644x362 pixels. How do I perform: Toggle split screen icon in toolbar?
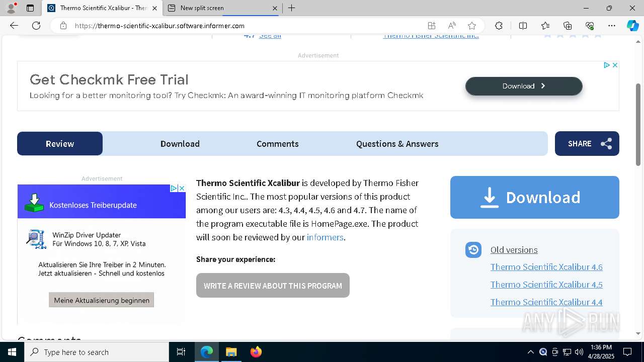(x=523, y=26)
